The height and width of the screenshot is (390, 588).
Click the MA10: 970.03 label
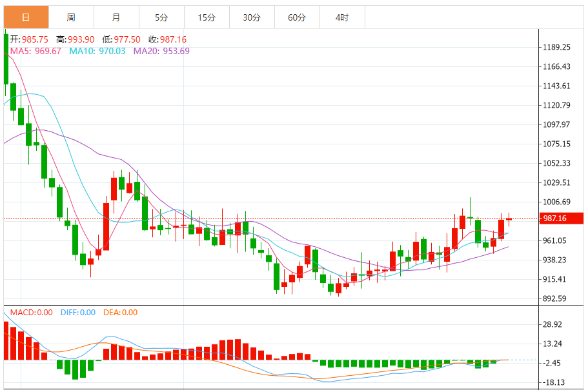[x=97, y=51]
